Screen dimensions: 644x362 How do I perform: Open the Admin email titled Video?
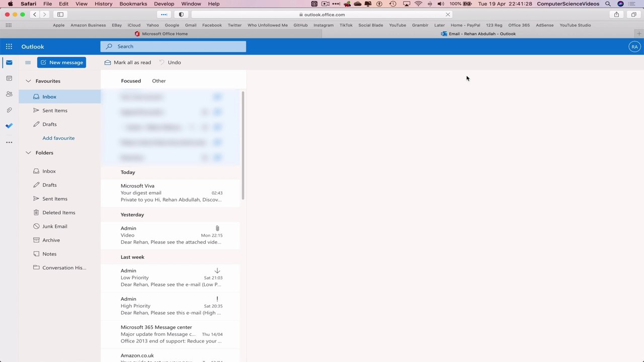pyautogui.click(x=171, y=235)
